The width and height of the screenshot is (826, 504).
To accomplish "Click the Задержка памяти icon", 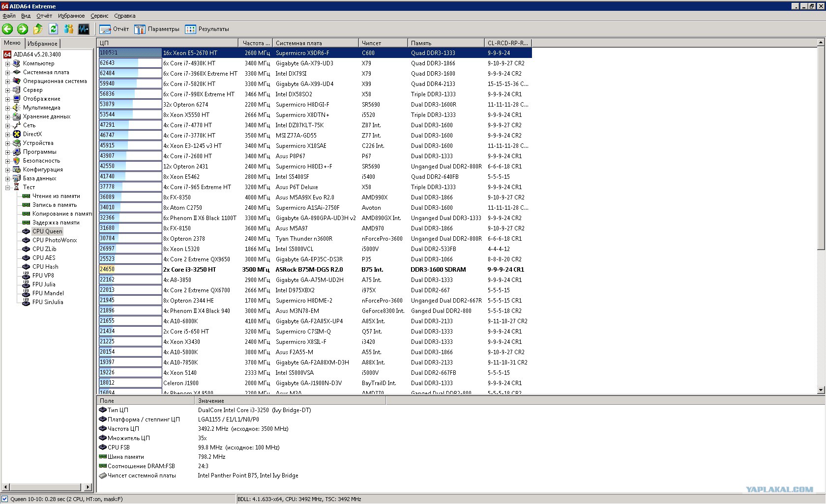I will (x=26, y=223).
